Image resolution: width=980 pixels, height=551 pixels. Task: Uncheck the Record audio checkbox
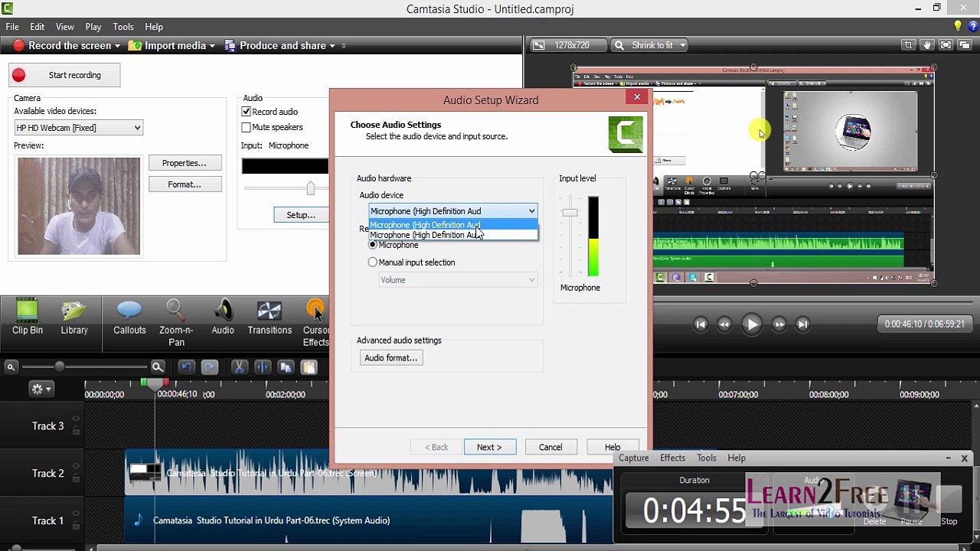(x=246, y=112)
